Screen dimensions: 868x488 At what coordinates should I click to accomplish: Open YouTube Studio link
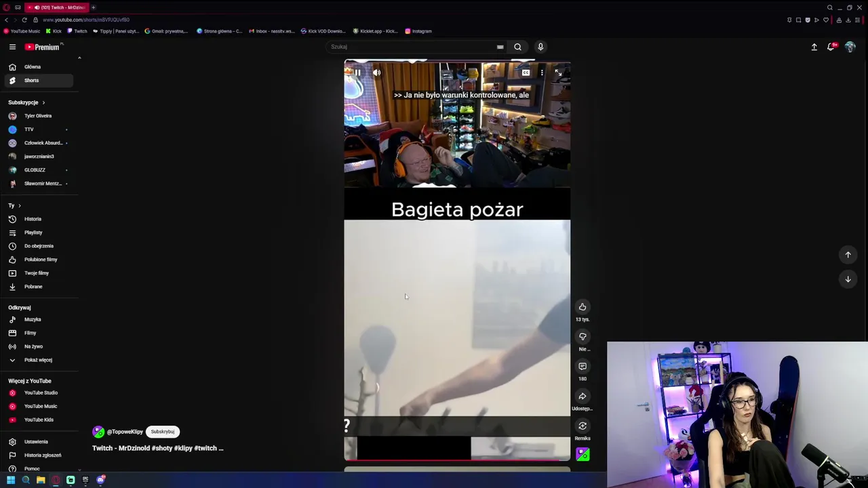pos(39,392)
